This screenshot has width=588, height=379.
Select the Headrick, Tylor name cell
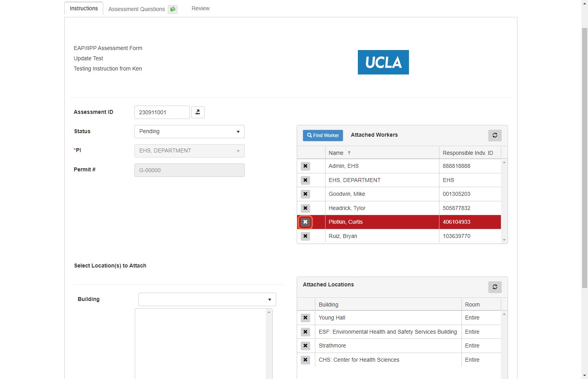(x=382, y=208)
